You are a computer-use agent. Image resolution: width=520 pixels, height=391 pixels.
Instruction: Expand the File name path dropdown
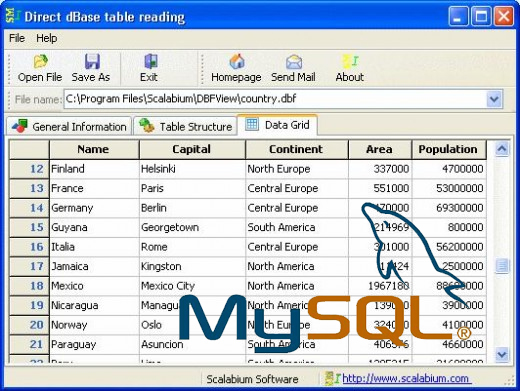pos(494,99)
